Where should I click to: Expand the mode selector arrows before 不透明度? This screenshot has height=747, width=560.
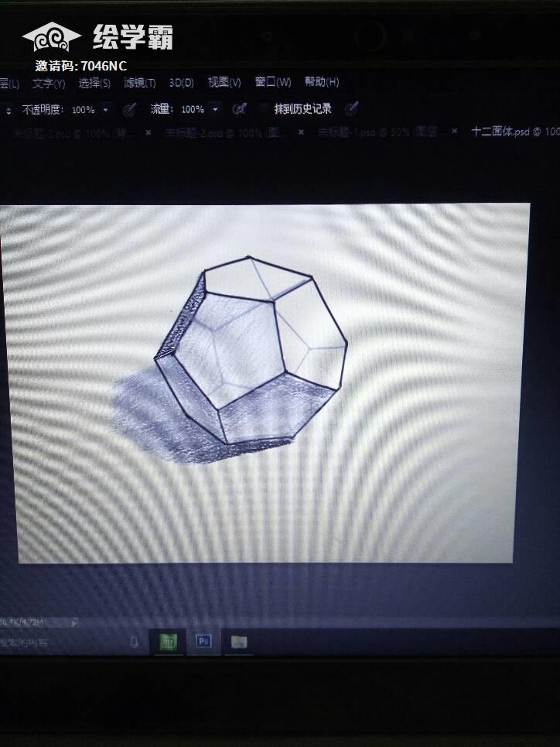(x=9, y=111)
